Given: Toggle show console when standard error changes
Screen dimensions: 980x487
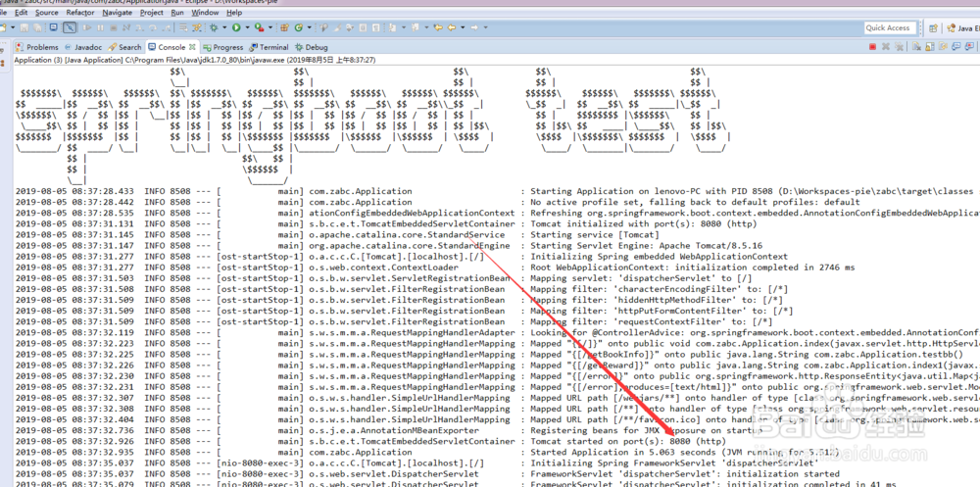Looking at the screenshot, I should click(969, 47).
